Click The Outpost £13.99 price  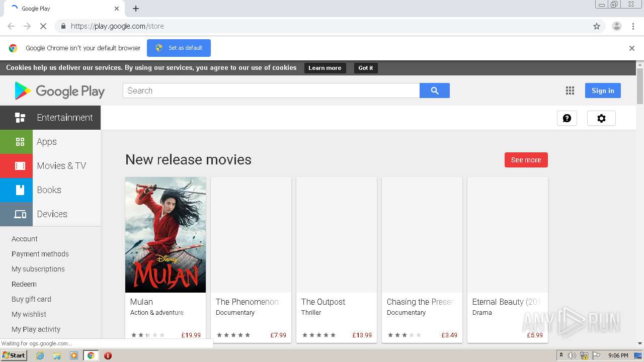362,335
